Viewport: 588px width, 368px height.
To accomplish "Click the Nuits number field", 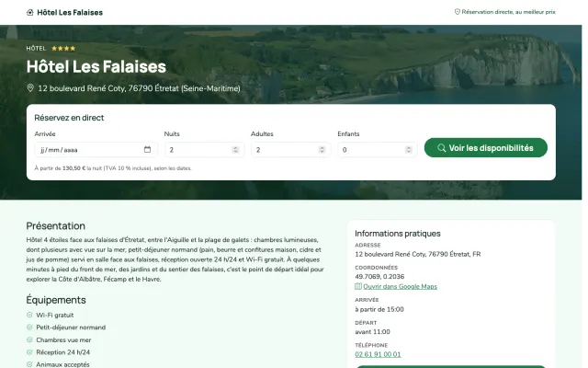I will 204,149.
